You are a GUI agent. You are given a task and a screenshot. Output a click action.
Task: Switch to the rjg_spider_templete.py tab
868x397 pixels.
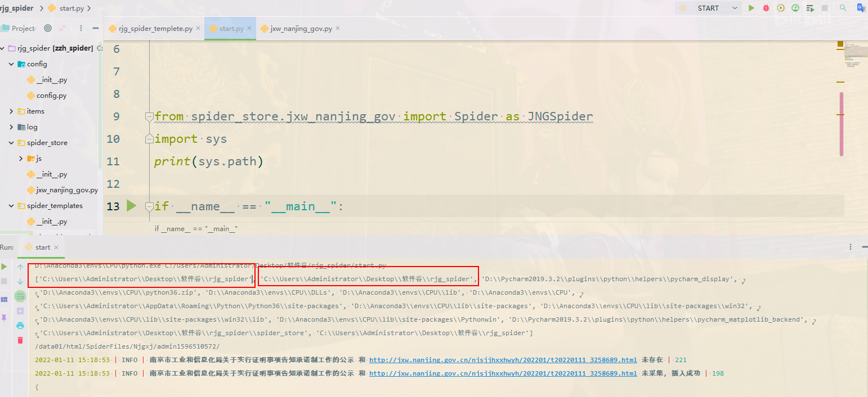(155, 29)
